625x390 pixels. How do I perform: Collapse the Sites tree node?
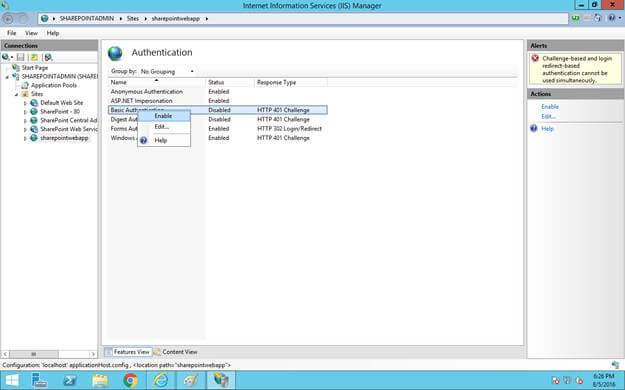(16, 95)
